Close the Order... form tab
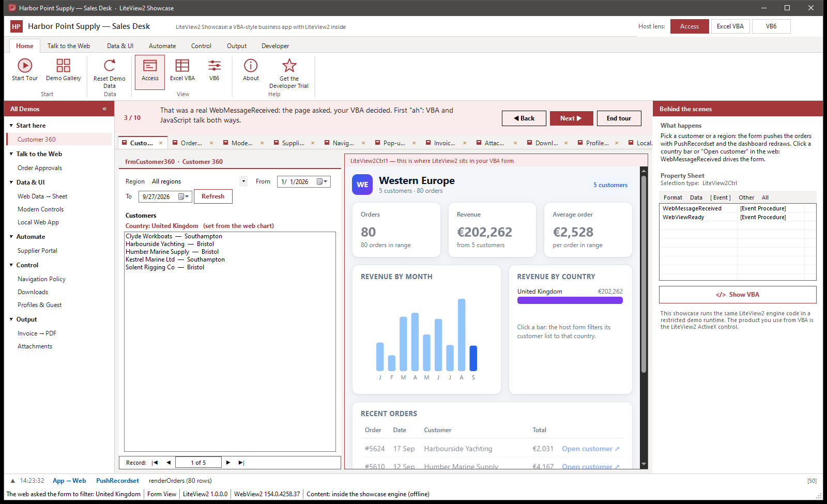 [x=211, y=143]
